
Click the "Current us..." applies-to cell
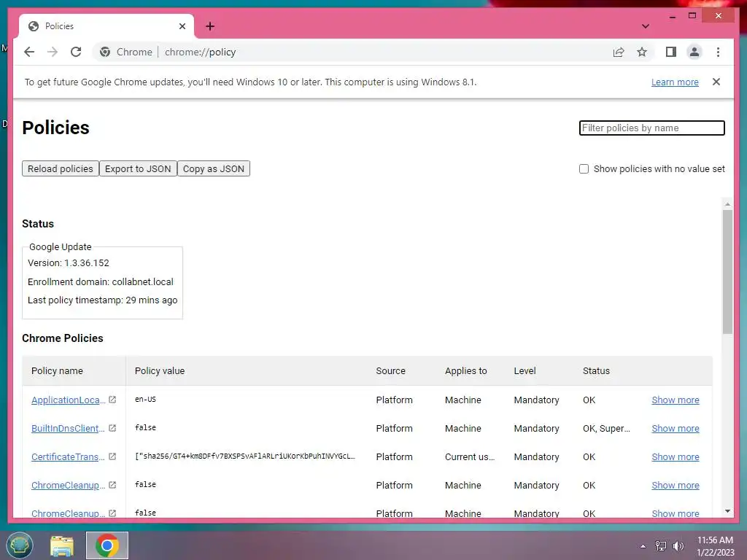(470, 457)
